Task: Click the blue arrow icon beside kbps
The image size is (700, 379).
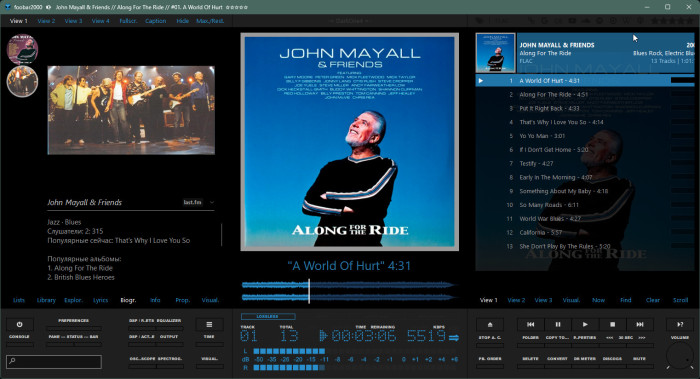Action: point(454,337)
